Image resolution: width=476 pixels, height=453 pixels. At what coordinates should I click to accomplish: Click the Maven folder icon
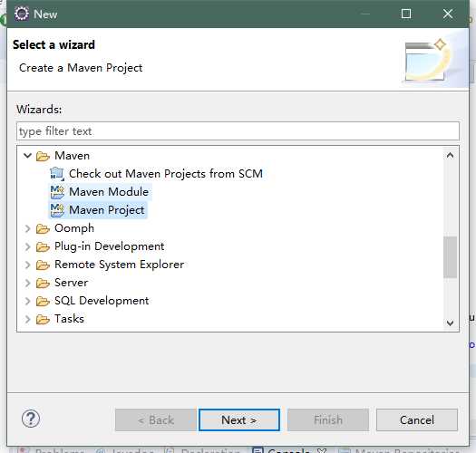click(x=43, y=156)
